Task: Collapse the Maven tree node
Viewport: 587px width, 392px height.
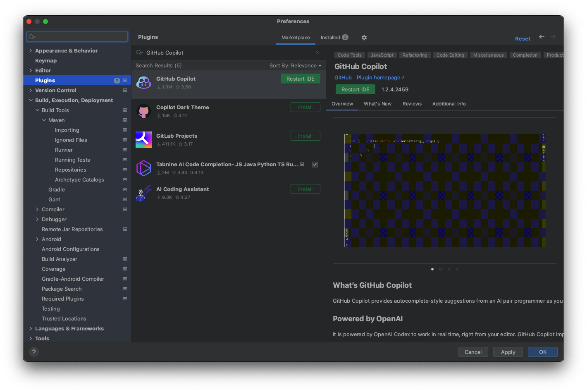Action: 44,120
